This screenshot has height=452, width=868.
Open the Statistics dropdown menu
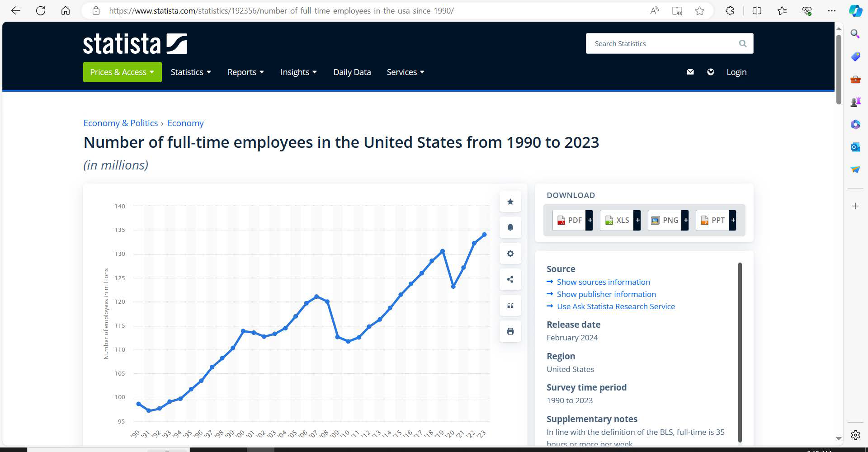click(x=191, y=72)
